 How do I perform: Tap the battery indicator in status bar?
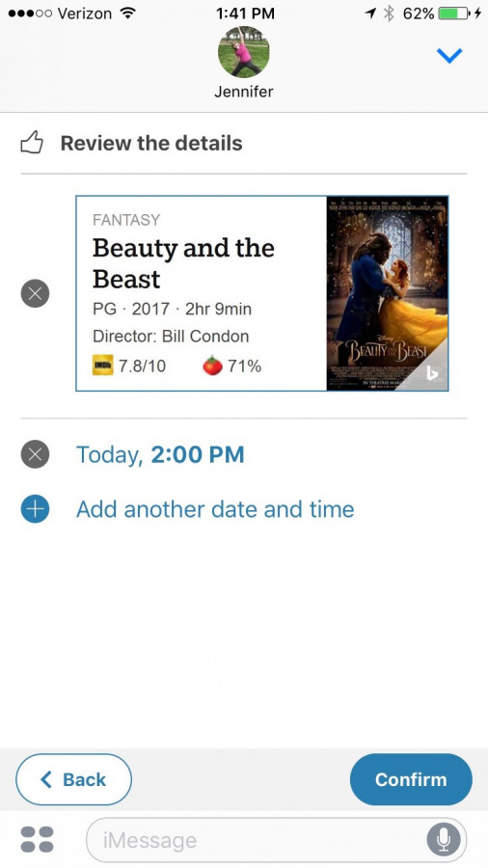(x=453, y=14)
